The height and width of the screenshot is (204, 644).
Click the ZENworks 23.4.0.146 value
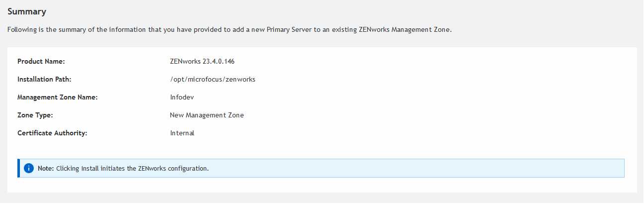[x=202, y=61]
